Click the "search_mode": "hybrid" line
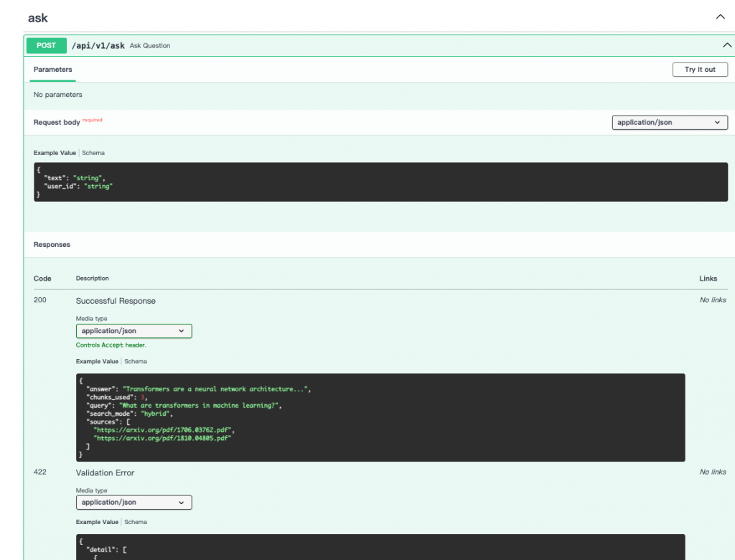Viewport: 735px width, 560px height. (x=130, y=414)
